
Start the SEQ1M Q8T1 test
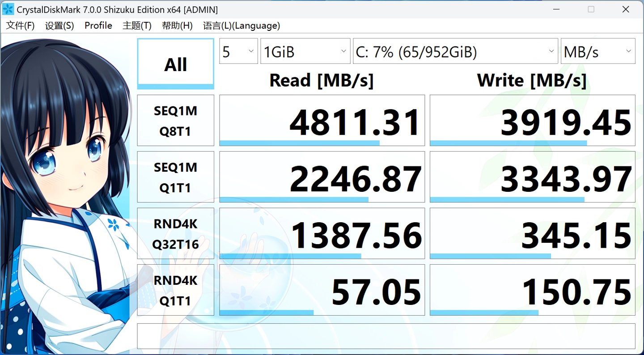tap(175, 120)
